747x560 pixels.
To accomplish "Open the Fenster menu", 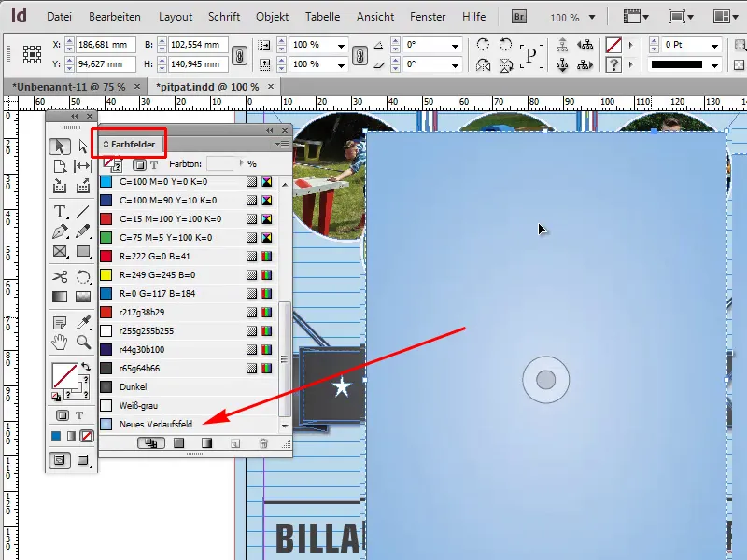I will click(x=428, y=16).
